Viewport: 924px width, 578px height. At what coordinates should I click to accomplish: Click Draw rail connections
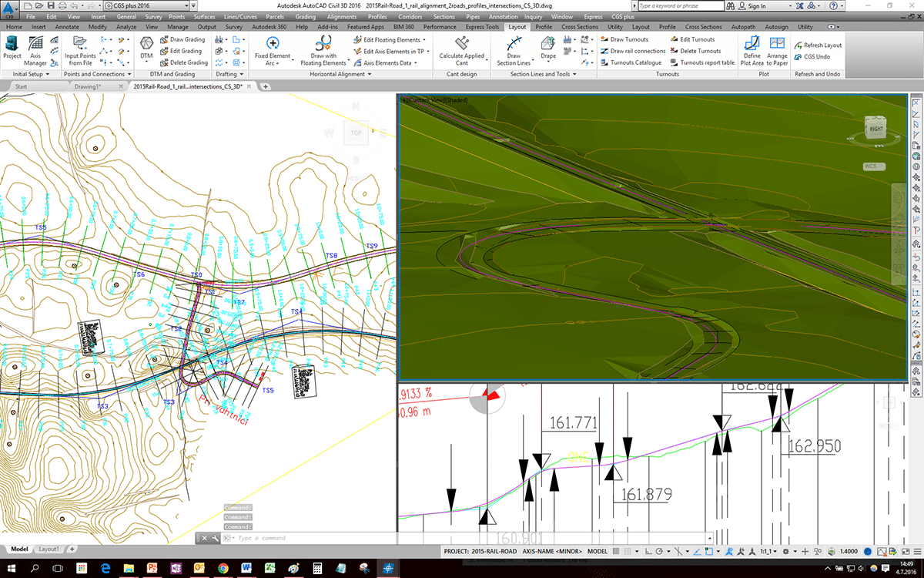(x=632, y=51)
